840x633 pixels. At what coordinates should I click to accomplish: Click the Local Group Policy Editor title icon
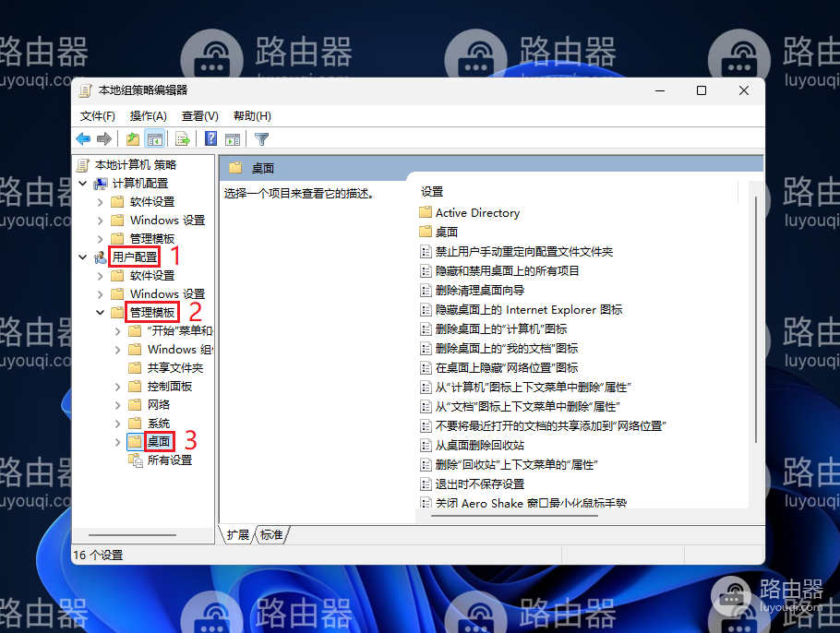point(85,90)
